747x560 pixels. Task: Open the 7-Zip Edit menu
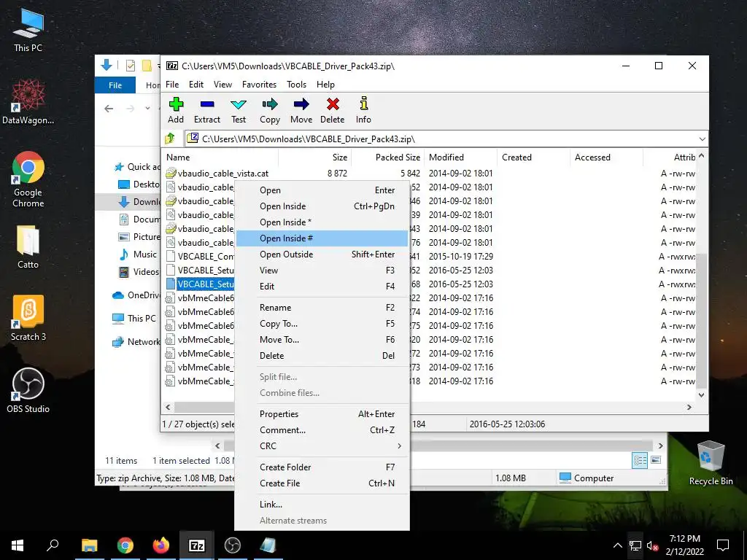click(196, 85)
